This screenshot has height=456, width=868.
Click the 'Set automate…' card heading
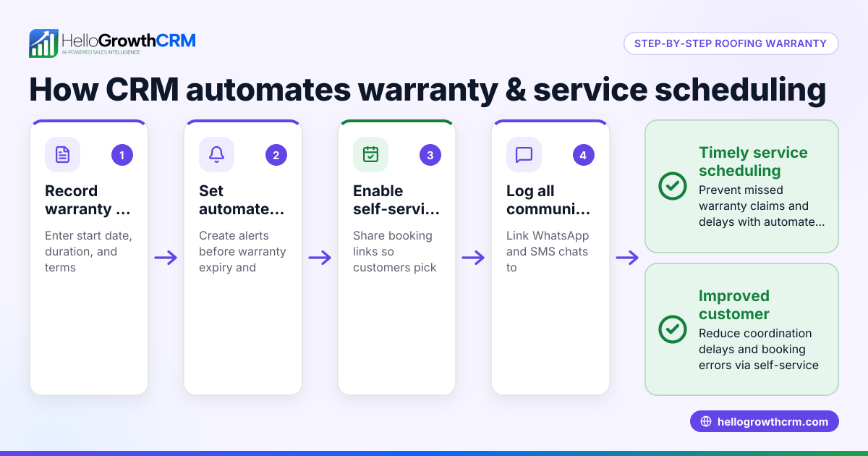(x=242, y=200)
